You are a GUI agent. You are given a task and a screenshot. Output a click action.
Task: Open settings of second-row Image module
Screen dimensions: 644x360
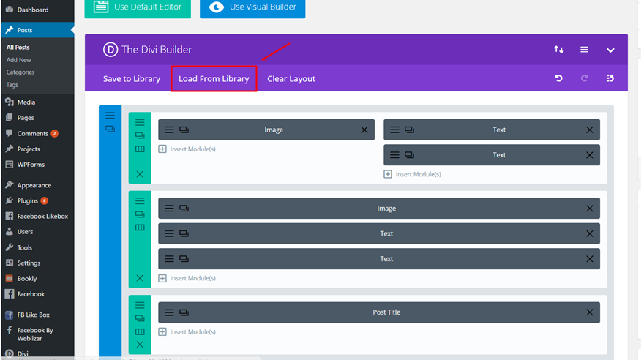(x=169, y=208)
